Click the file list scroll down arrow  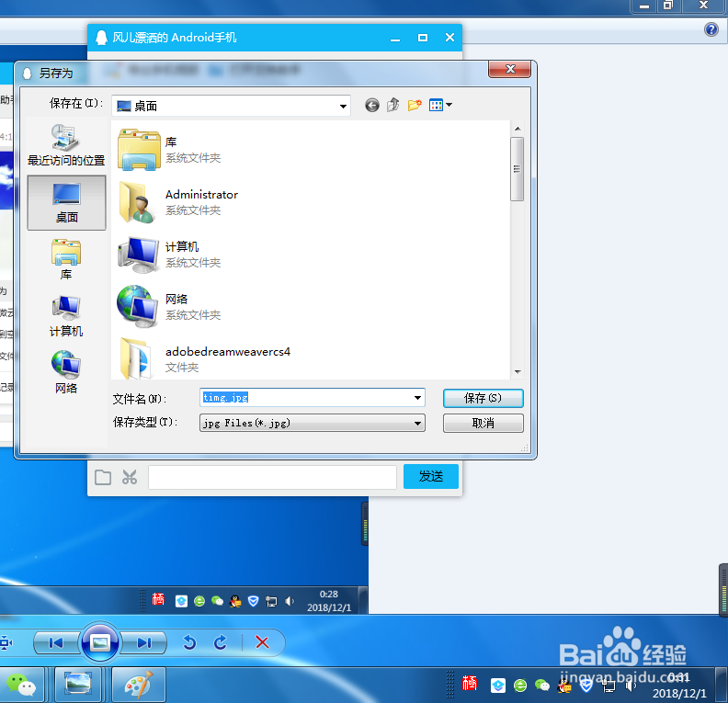[x=518, y=371]
